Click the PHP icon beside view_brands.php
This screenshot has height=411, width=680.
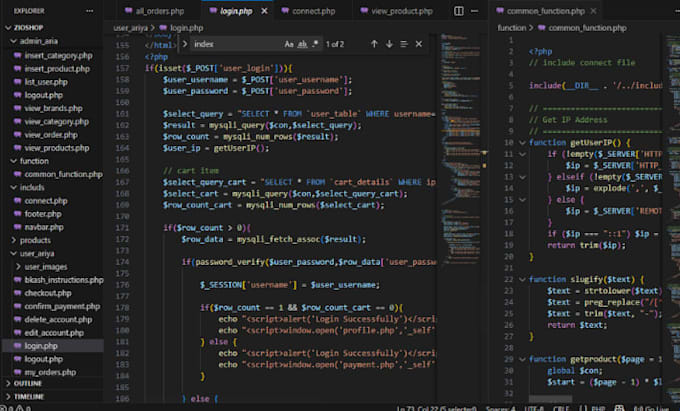point(17,108)
